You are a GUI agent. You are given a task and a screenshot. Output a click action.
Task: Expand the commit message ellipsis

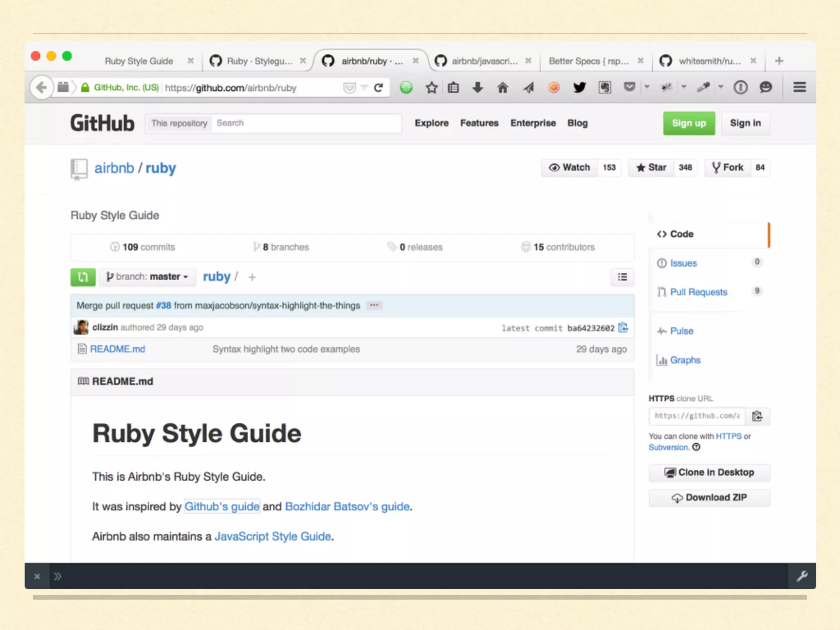click(374, 305)
